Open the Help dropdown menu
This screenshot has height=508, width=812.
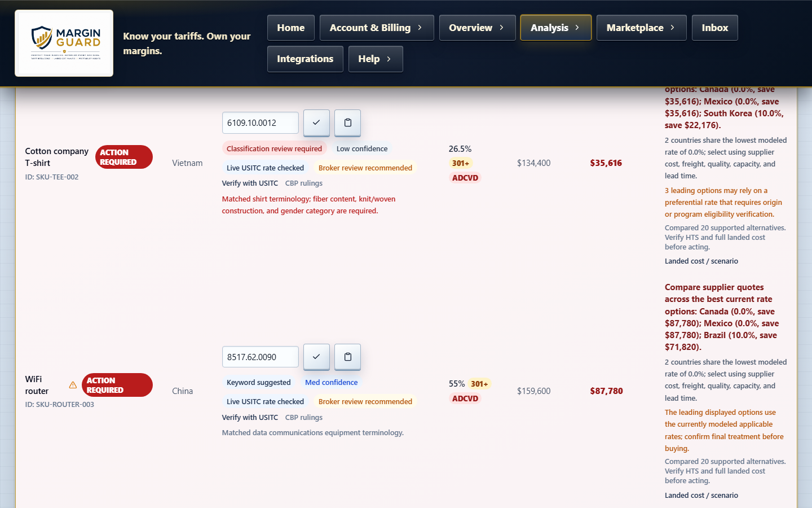(x=376, y=59)
